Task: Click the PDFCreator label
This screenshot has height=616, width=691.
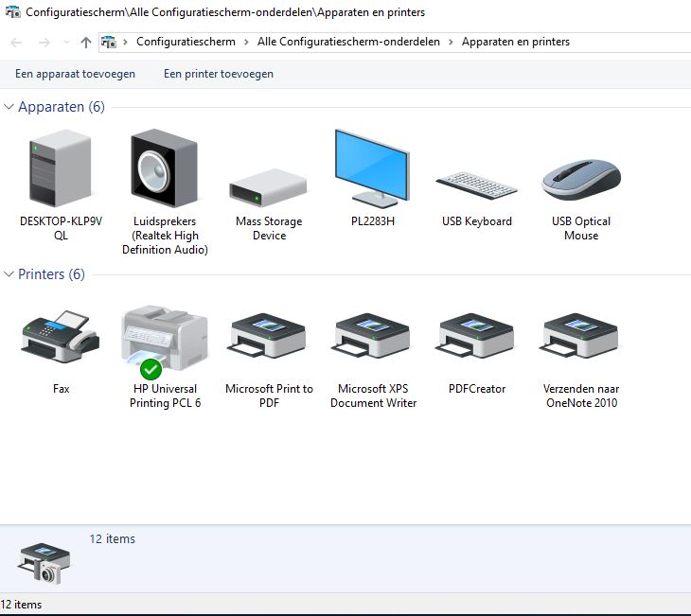Action: point(477,389)
